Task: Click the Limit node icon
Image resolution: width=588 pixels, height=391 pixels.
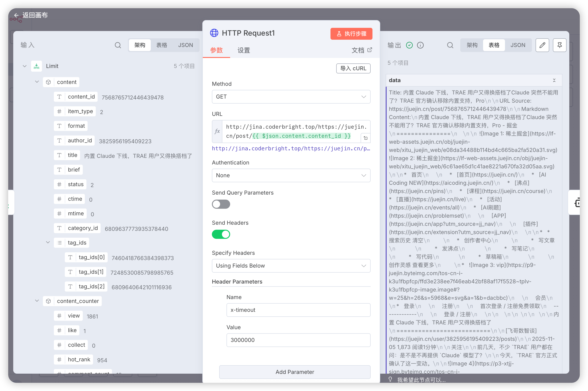Action: point(37,66)
